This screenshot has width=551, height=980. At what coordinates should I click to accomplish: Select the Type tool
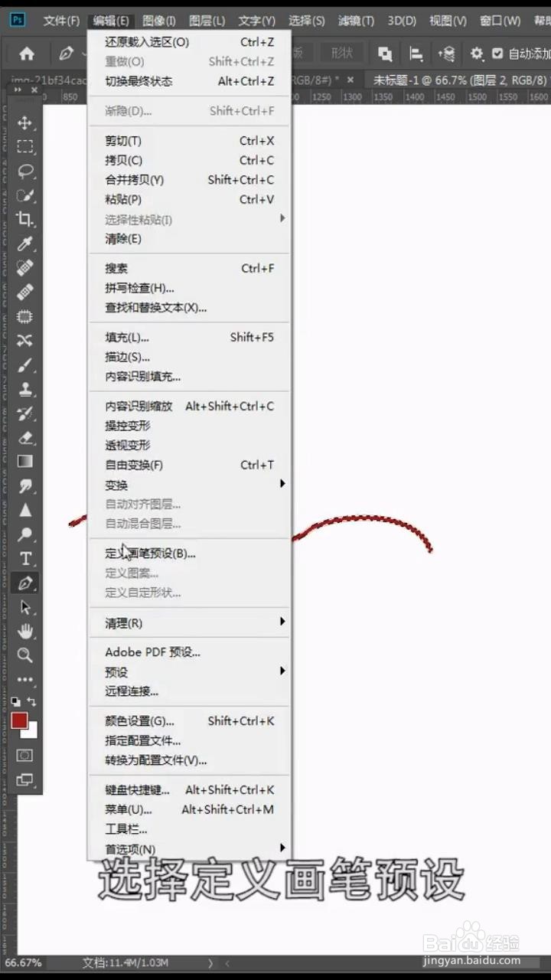tap(25, 558)
